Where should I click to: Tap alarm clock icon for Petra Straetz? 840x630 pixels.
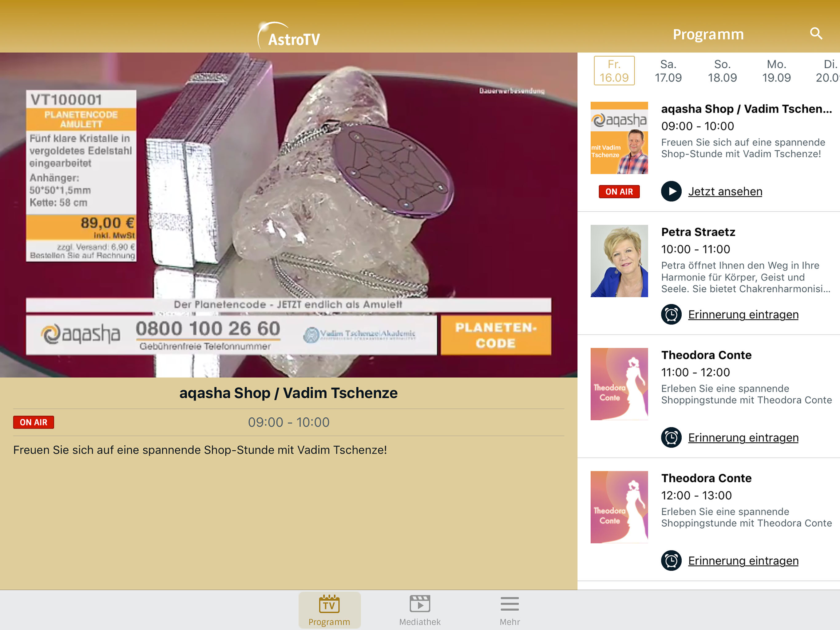671,314
